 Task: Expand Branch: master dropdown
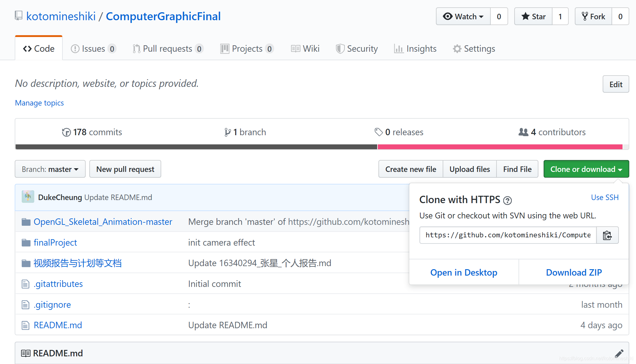click(x=50, y=169)
